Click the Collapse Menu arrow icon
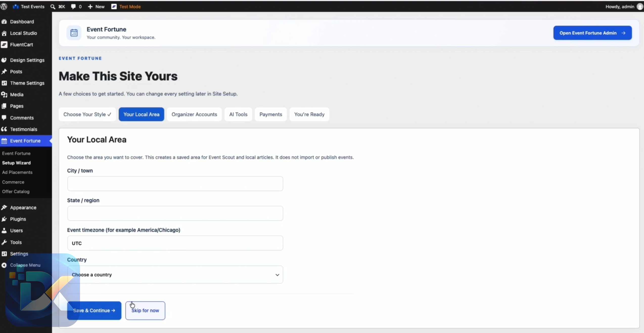Viewport: 644px width, 333px height. pos(4,265)
